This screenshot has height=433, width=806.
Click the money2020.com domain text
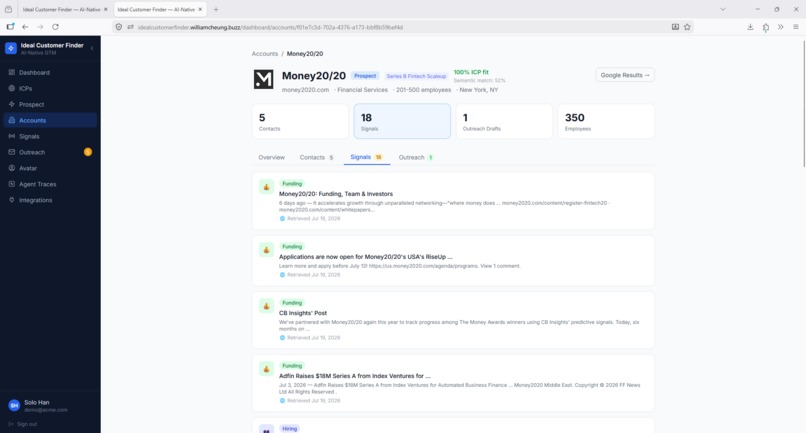[x=305, y=89]
